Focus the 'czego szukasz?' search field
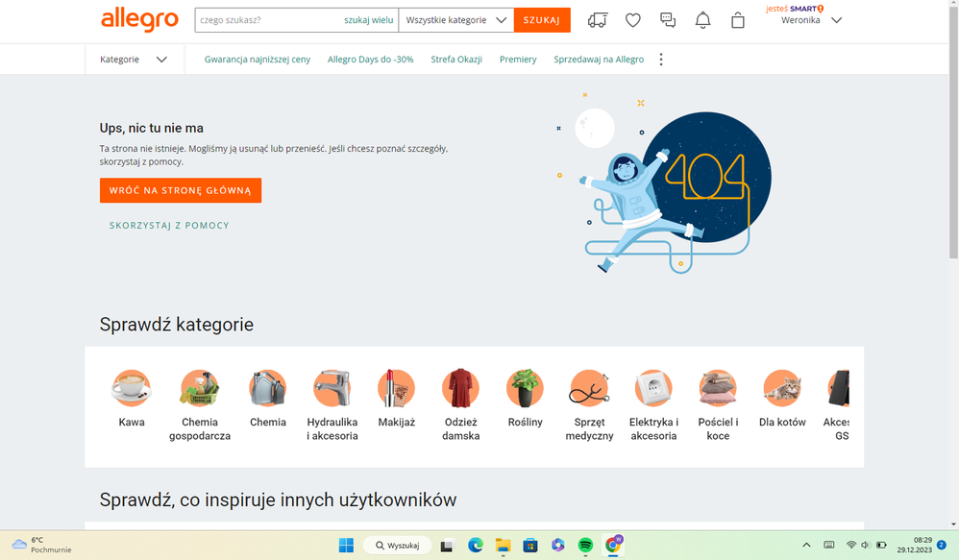Screen dimensions: 959x560 269,20
